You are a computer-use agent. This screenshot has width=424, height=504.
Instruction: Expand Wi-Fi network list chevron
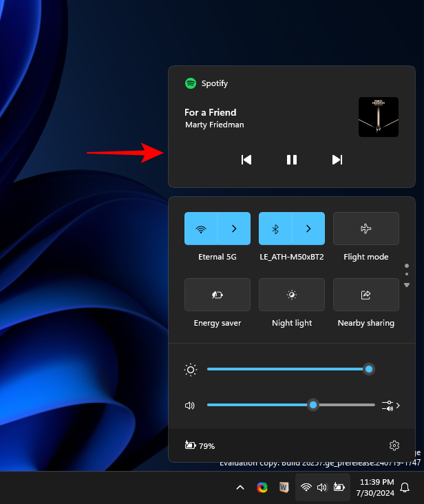coord(234,229)
